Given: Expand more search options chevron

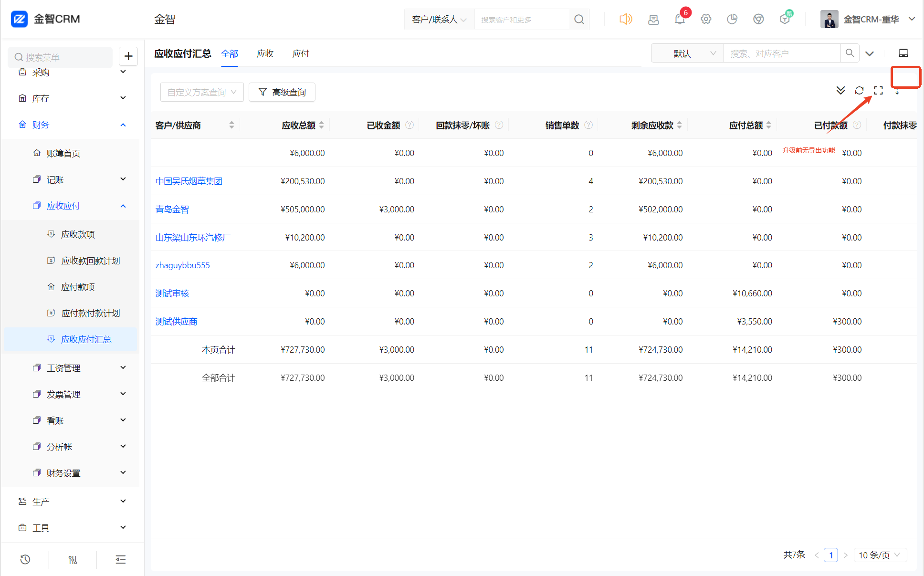Looking at the screenshot, I should tap(870, 53).
